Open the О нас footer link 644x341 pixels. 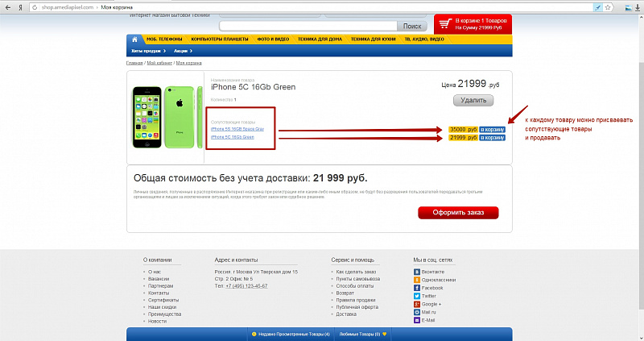point(155,272)
